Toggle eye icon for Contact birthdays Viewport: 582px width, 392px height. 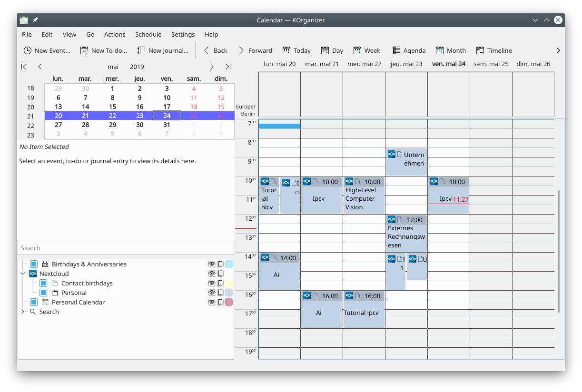point(212,283)
